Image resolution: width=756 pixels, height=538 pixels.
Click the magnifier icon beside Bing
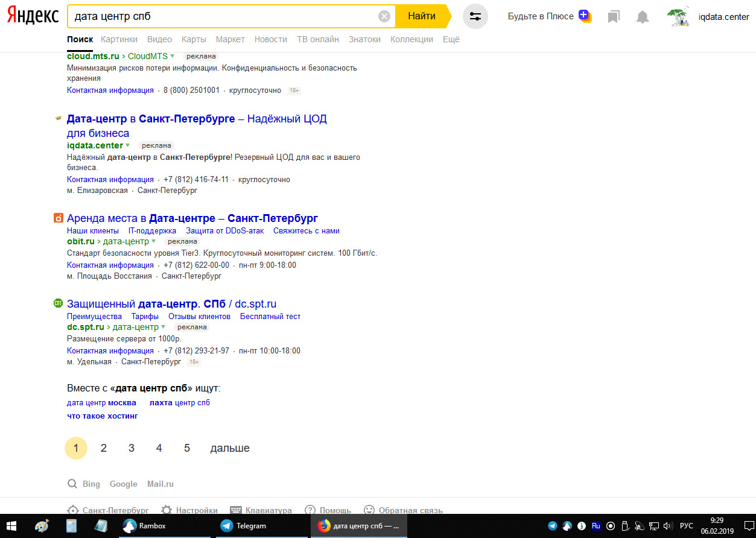[x=72, y=484]
